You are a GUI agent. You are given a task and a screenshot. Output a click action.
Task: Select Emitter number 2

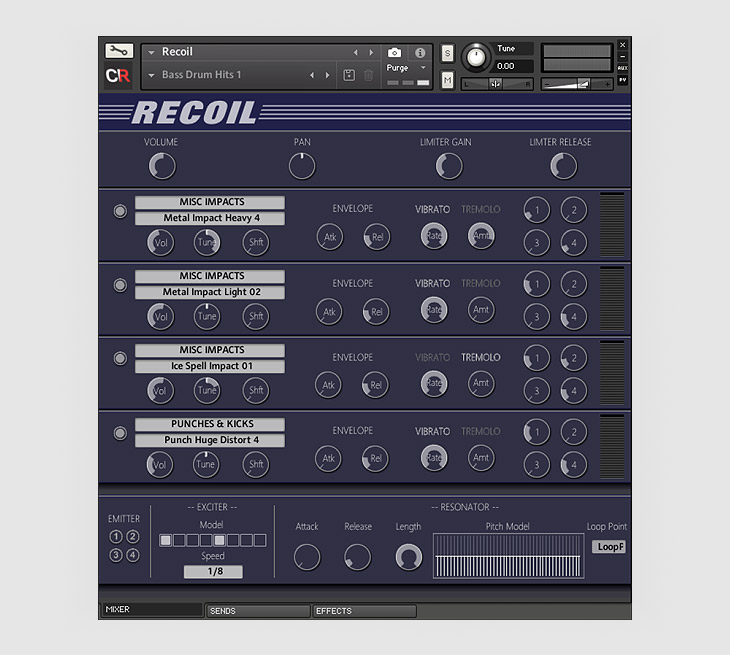coord(133,537)
